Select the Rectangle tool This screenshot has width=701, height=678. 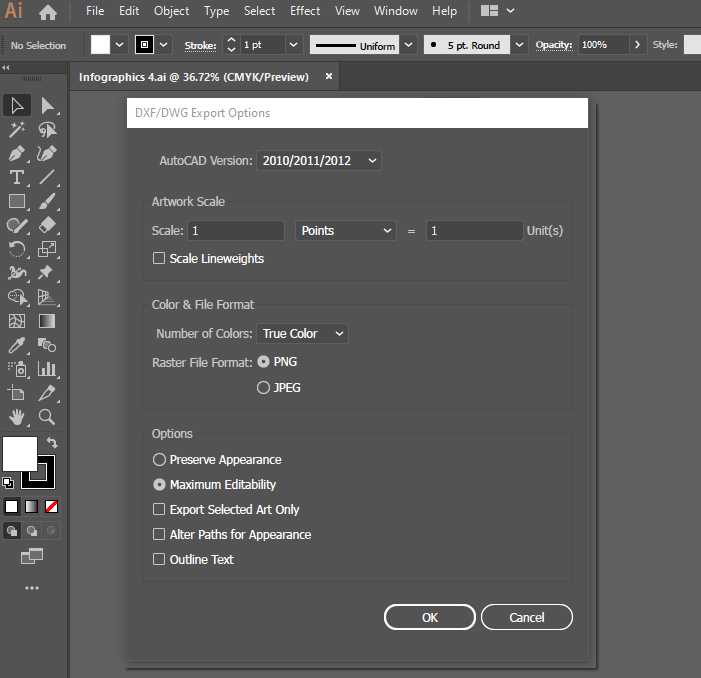point(17,202)
